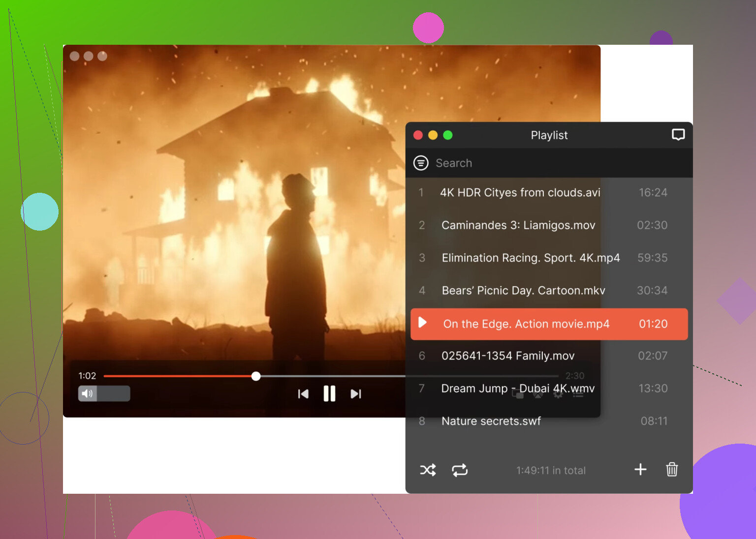Choose Bears' Picnic Day. Cartoon.mkv
The image size is (756, 539).
523,291
